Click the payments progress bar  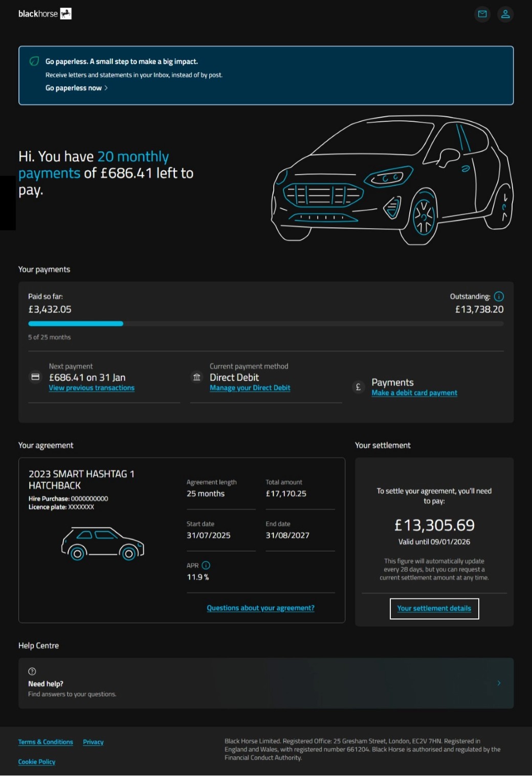point(265,323)
